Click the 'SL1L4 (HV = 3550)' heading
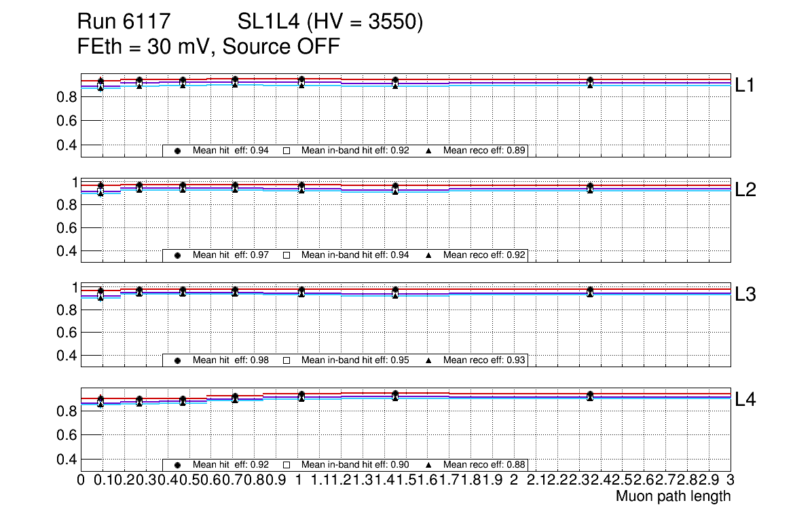 331,22
